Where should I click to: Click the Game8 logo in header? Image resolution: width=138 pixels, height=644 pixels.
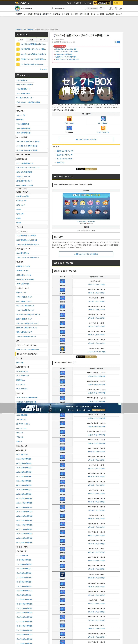point(22,3)
